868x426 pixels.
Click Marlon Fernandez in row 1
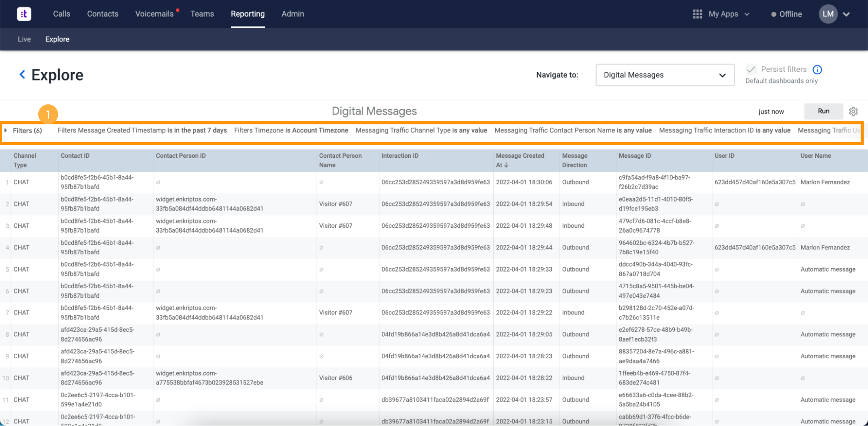point(825,182)
